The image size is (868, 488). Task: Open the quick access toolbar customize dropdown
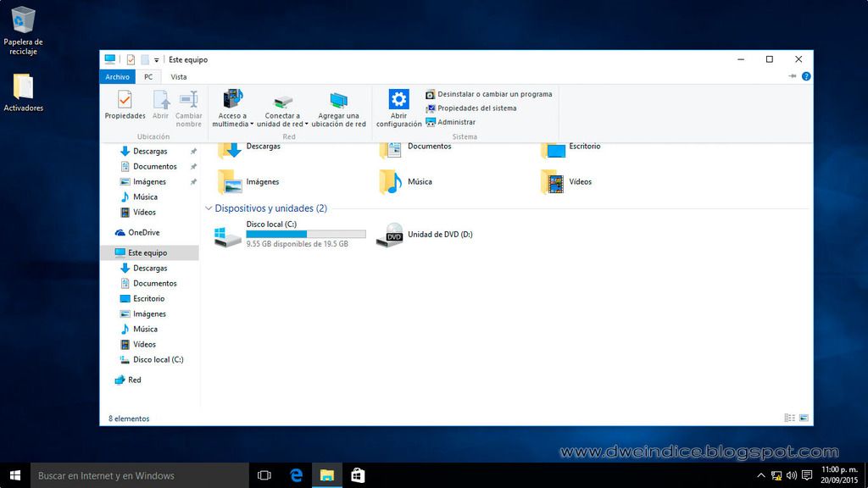[157, 60]
